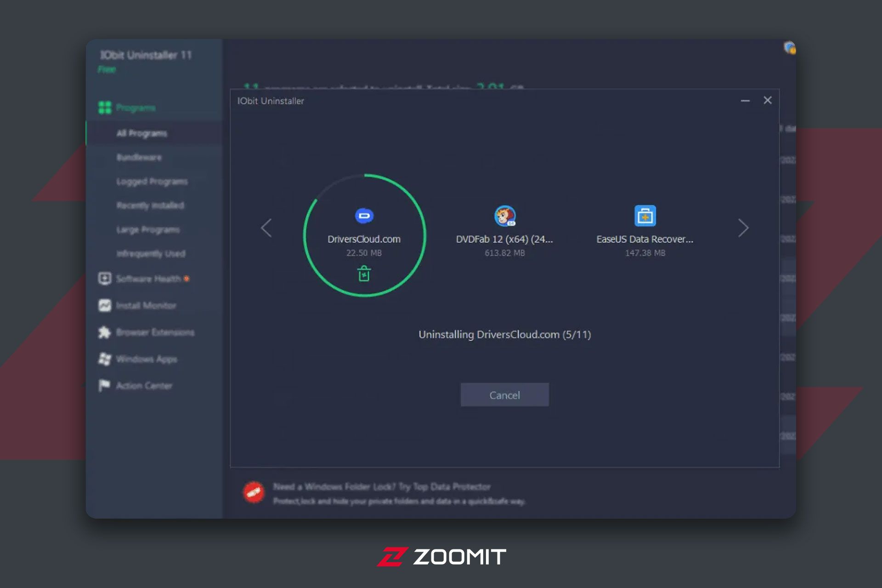Viewport: 882px width, 588px height.
Task: Click the 613.82 MB size label
Action: click(x=504, y=253)
